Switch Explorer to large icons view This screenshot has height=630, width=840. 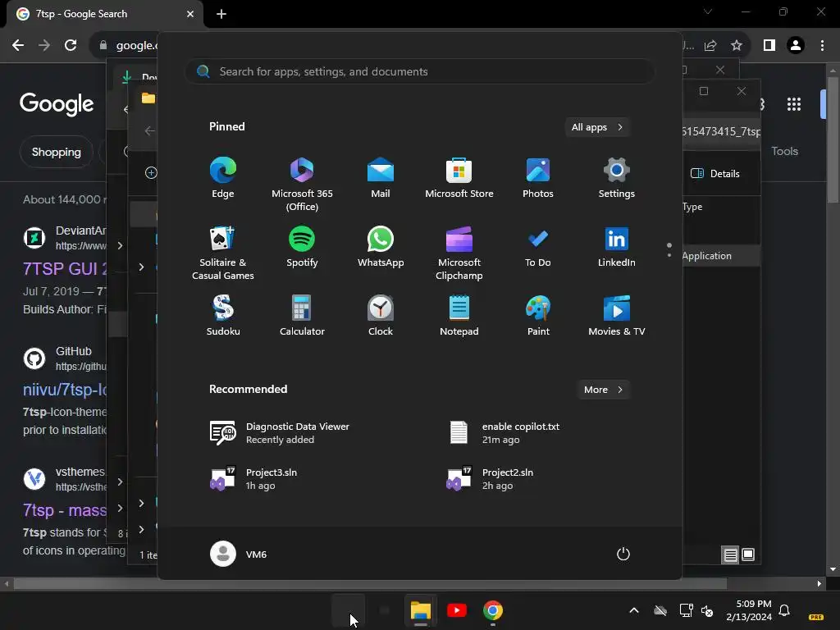[x=748, y=555]
